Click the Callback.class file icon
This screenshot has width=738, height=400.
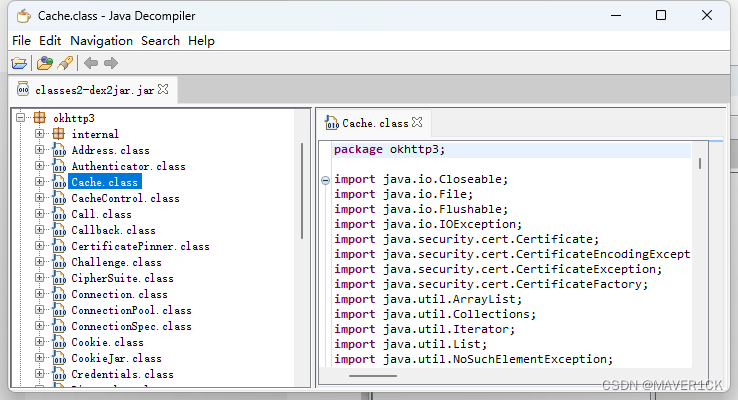[x=59, y=230]
